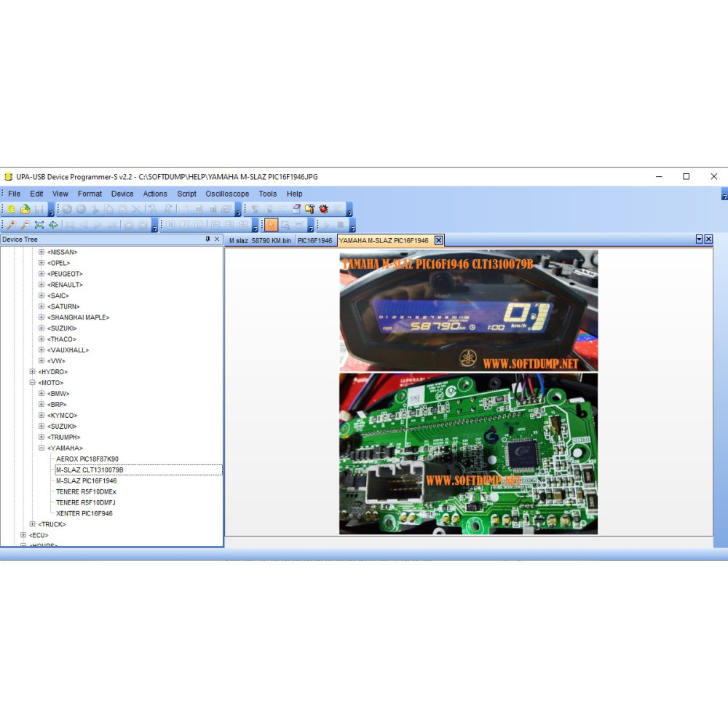The height and width of the screenshot is (728, 728).
Task: Click the eraser-style device icon
Action: (x=296, y=209)
